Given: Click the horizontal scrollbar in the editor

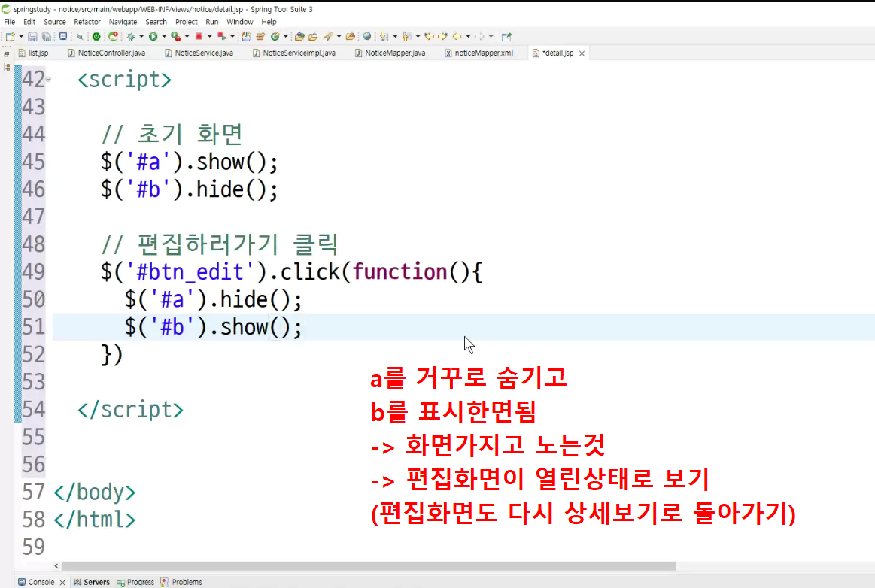Looking at the screenshot, I should tap(369, 565).
